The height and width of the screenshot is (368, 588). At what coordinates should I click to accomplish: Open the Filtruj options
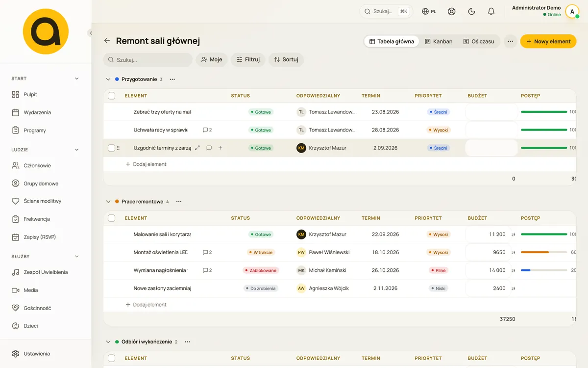coord(248,59)
